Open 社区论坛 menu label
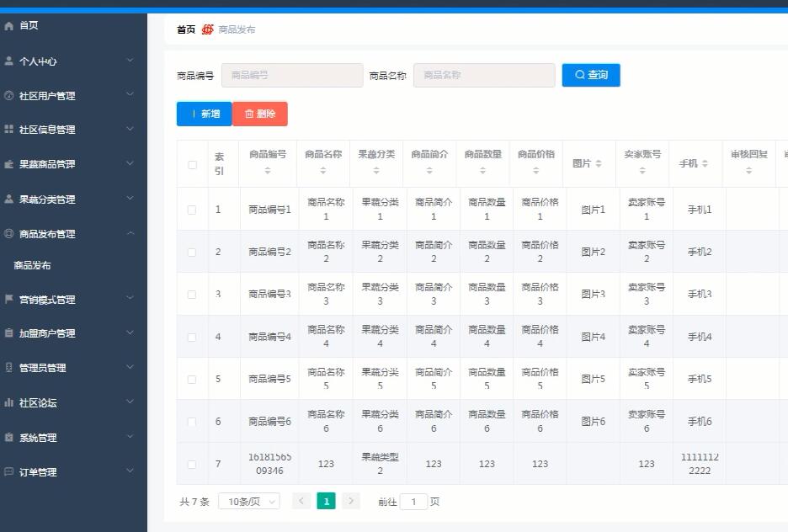 (x=38, y=403)
